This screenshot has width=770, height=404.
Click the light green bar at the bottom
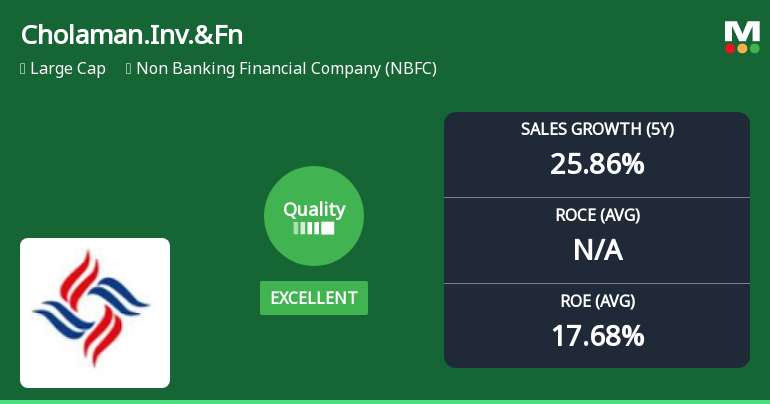(x=385, y=401)
